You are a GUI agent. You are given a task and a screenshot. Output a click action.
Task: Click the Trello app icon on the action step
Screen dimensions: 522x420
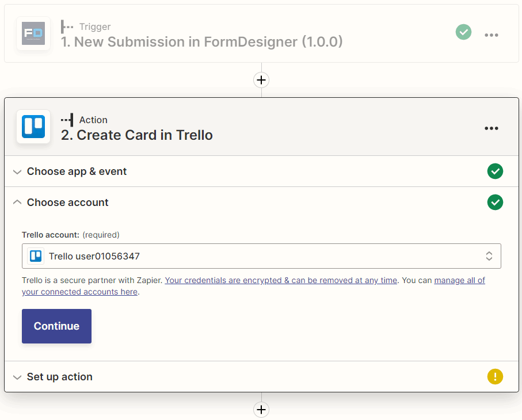(33, 127)
